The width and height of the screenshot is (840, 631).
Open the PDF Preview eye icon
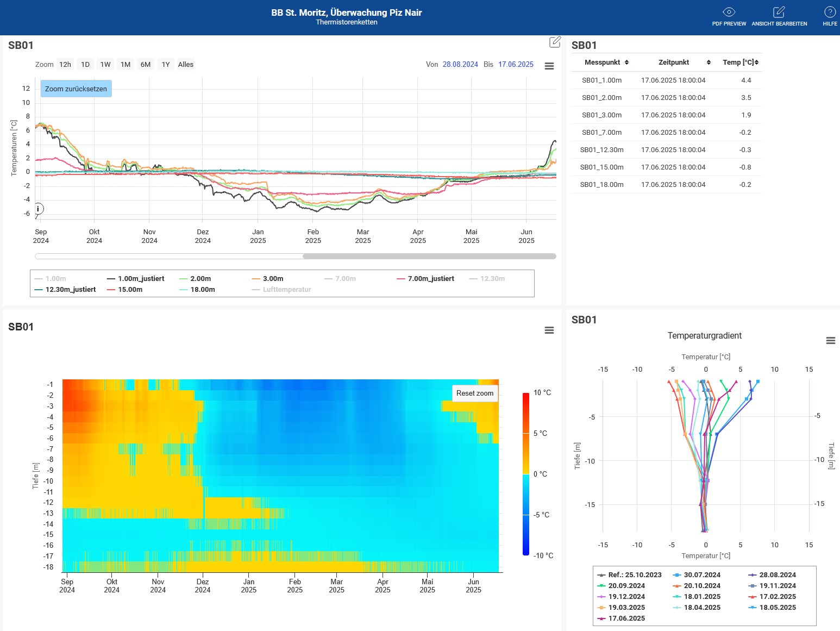click(729, 13)
